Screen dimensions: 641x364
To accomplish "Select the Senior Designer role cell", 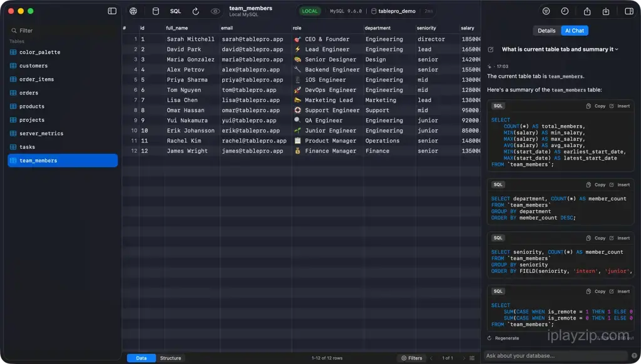I will click(x=327, y=59).
